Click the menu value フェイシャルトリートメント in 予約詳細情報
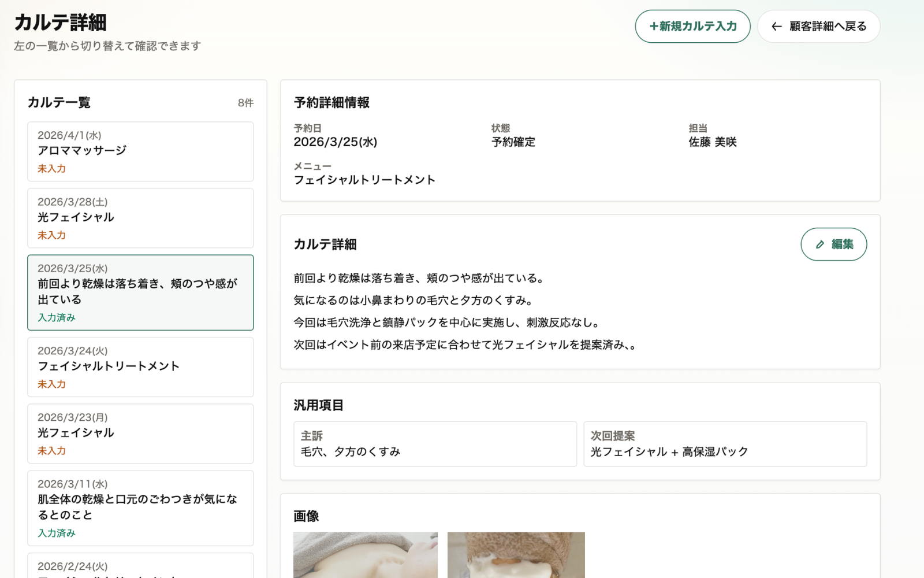Screen dimensions: 924x578 coord(364,180)
